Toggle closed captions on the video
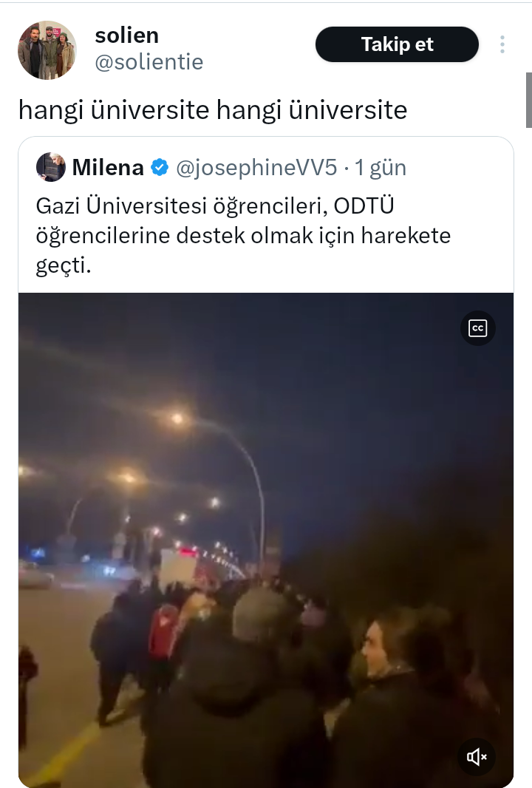The width and height of the screenshot is (532, 788). [x=478, y=329]
